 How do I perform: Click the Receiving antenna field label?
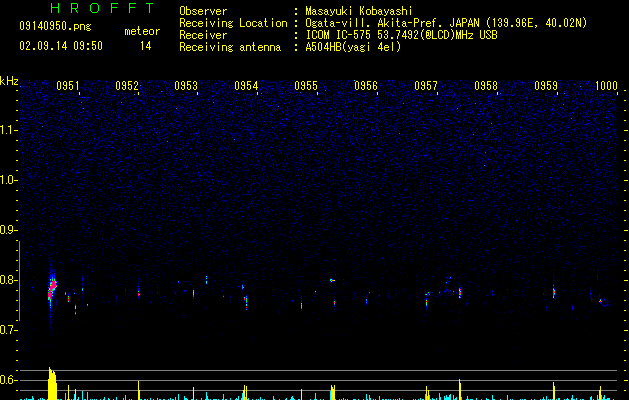click(x=230, y=47)
